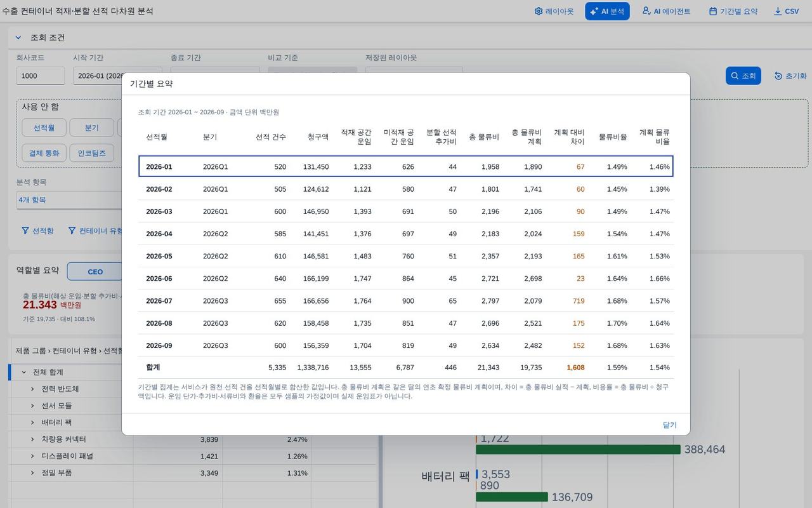The height and width of the screenshot is (508, 812).
Task: Expand the 배터리 팩 tree node
Action: coord(33,422)
